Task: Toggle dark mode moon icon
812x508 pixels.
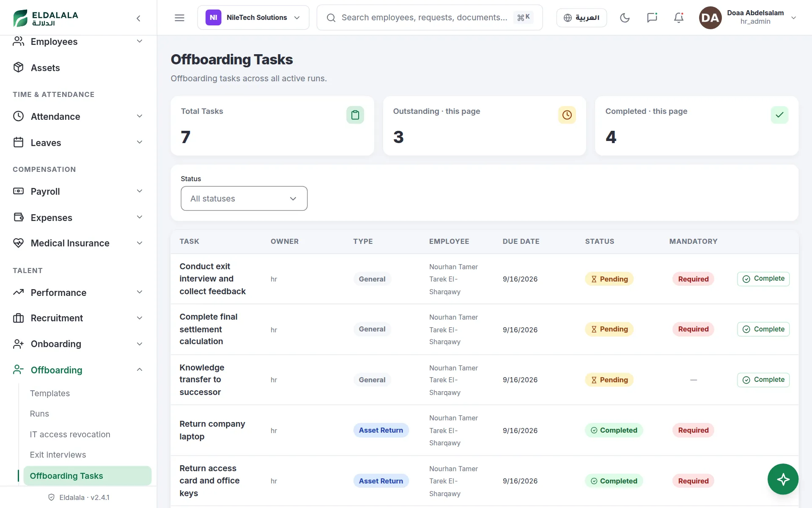Action: pos(625,18)
